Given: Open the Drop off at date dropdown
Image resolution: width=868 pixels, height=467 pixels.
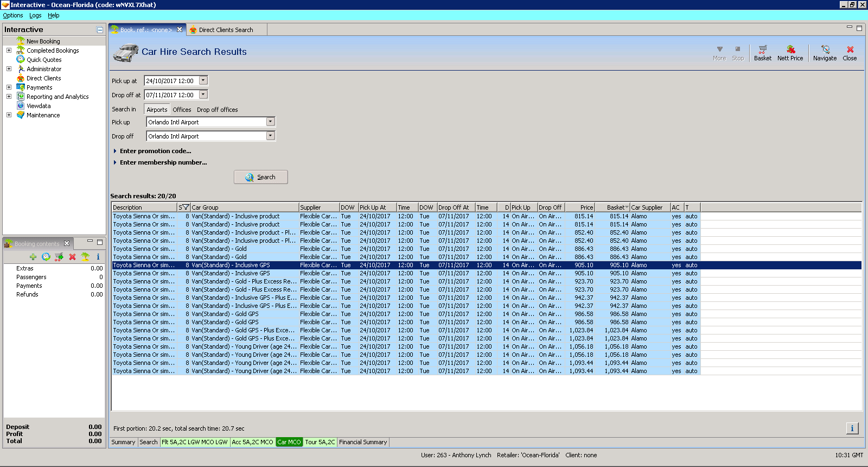Looking at the screenshot, I should (x=203, y=94).
